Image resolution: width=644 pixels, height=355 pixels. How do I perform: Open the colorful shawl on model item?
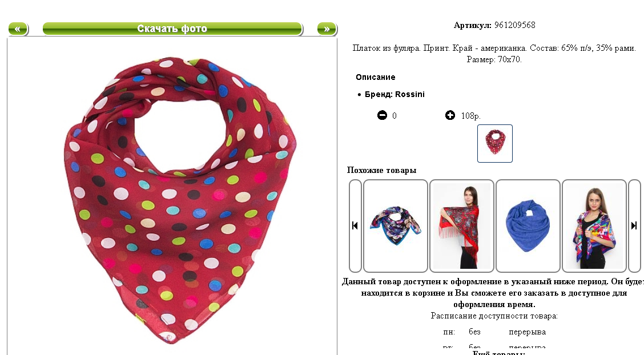pyautogui.click(x=594, y=225)
